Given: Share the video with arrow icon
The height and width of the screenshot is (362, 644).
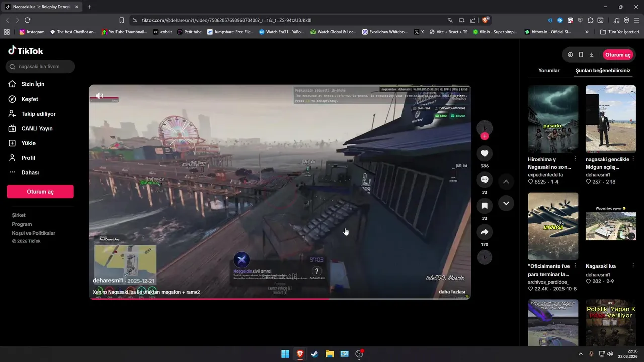Looking at the screenshot, I should 485,232.
